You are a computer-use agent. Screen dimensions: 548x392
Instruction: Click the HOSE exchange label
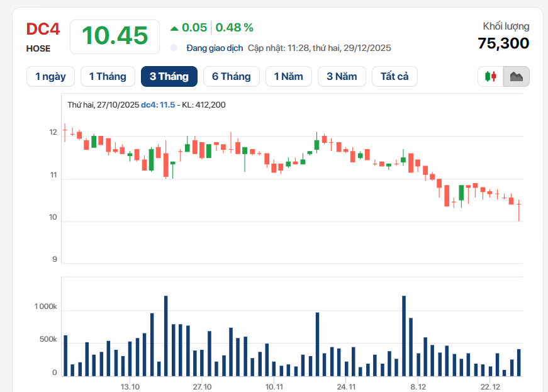click(38, 48)
